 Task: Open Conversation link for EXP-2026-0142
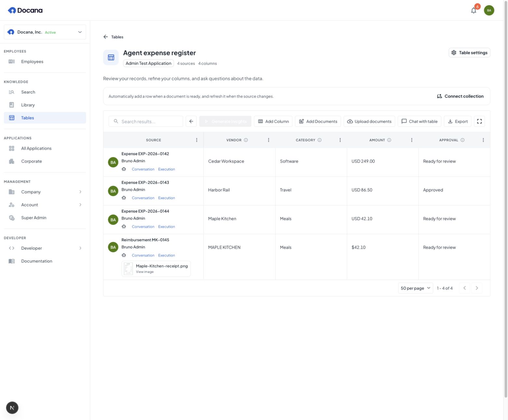[x=143, y=169]
